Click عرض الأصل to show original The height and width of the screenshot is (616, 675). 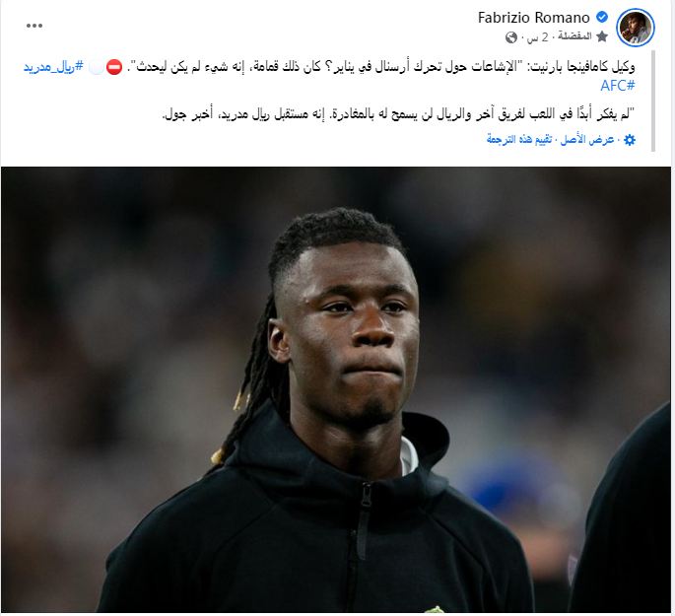(x=586, y=140)
